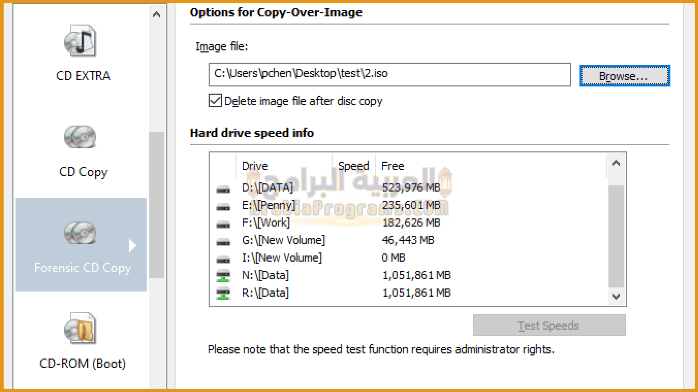Click the 0 MB free value
Image resolution: width=698 pixels, height=392 pixels.
coord(394,258)
